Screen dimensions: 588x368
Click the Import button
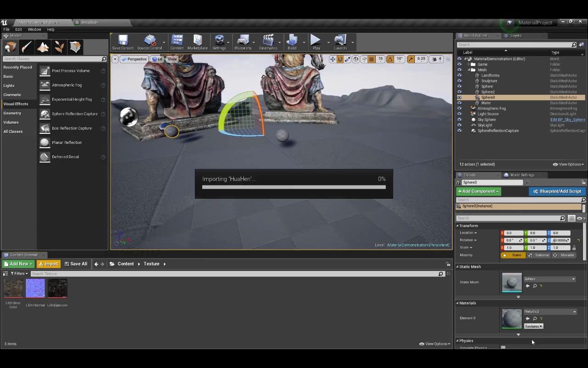(48, 264)
